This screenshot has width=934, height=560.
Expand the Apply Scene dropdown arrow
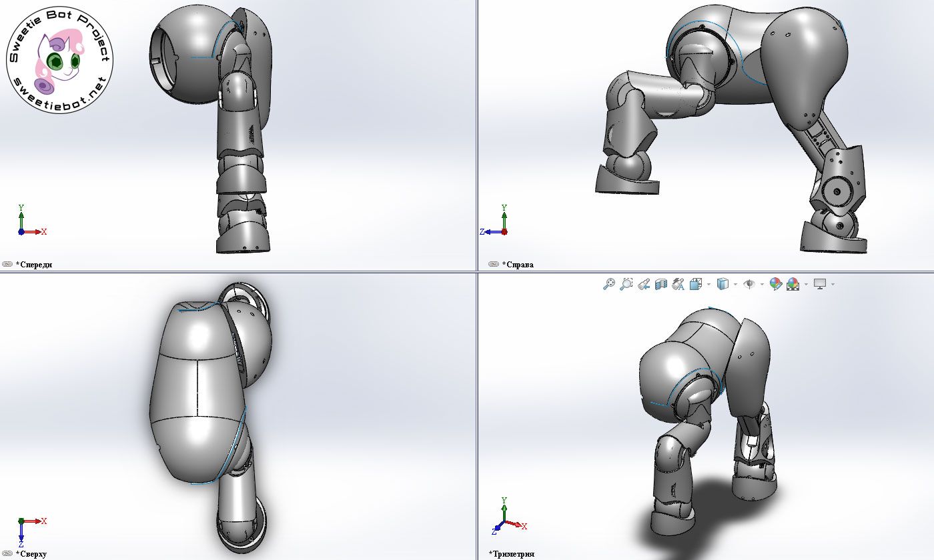tap(806, 285)
